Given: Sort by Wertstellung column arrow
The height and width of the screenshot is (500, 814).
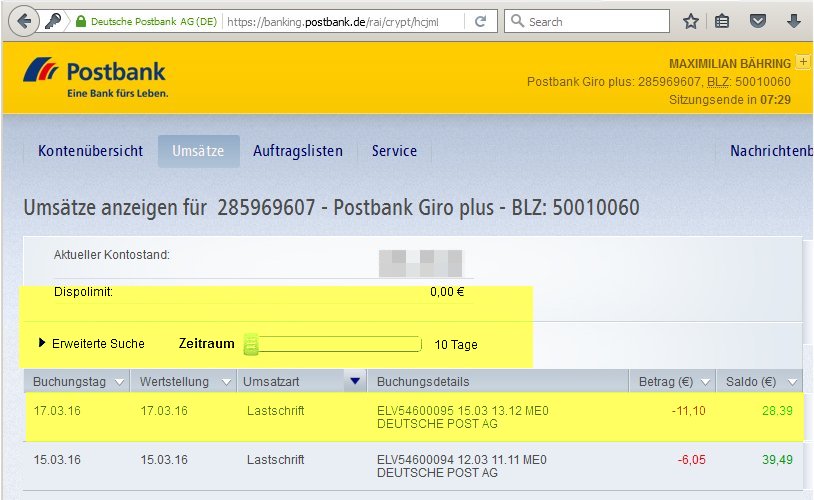Looking at the screenshot, I should pyautogui.click(x=226, y=382).
